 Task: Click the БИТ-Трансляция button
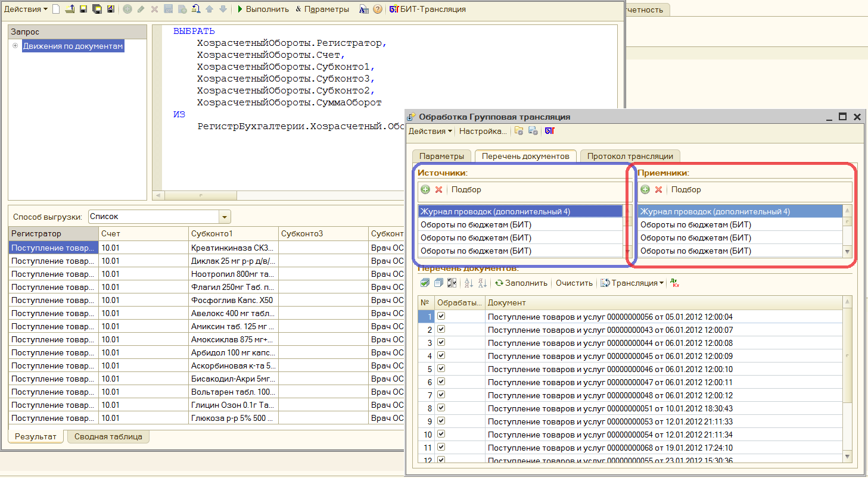(x=427, y=9)
